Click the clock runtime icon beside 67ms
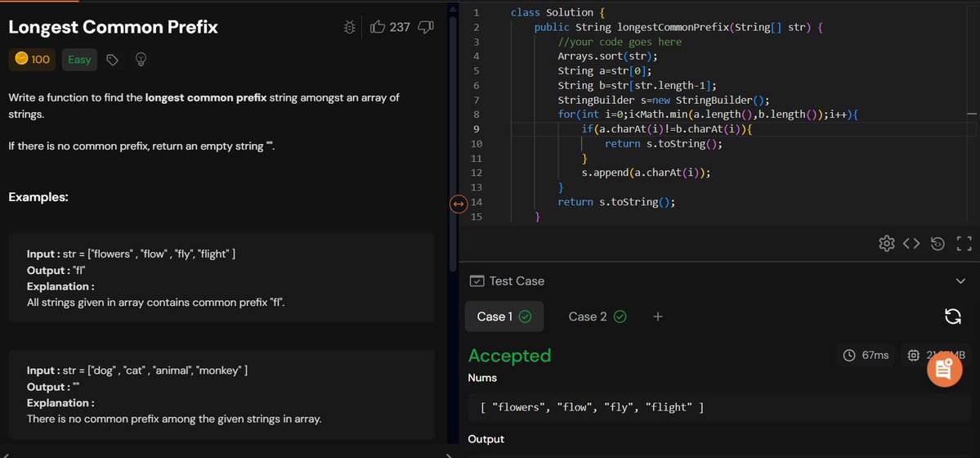The width and height of the screenshot is (980, 458). (x=848, y=356)
